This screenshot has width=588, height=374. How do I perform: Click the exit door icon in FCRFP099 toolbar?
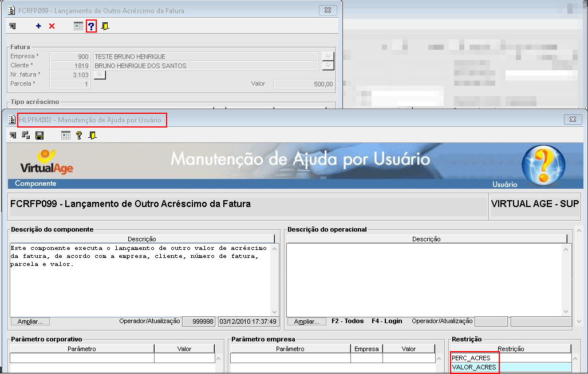tap(105, 26)
